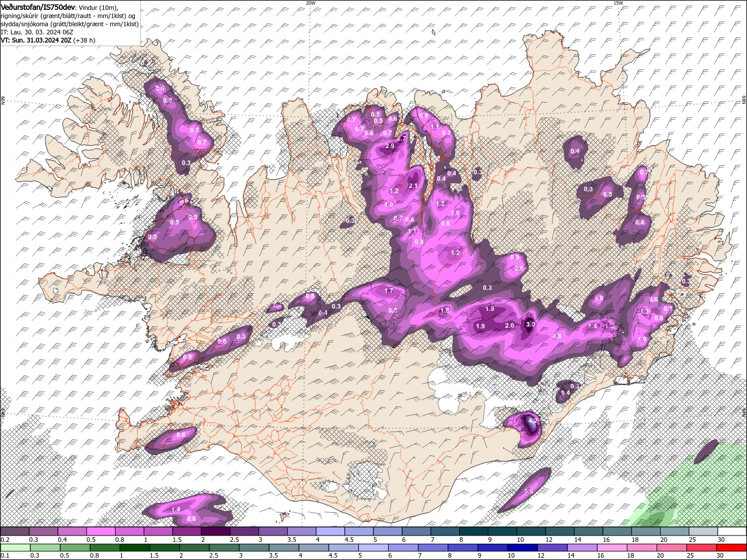Pick the violet swatch between 12 and 14 in the rain row
The image size is (747, 560).
coord(552,548)
